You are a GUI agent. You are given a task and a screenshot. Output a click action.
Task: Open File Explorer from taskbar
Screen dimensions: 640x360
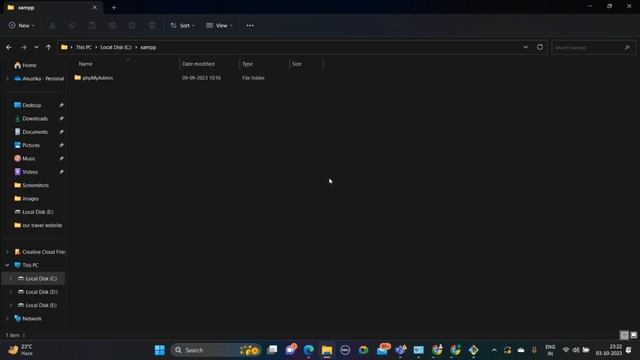click(x=327, y=350)
